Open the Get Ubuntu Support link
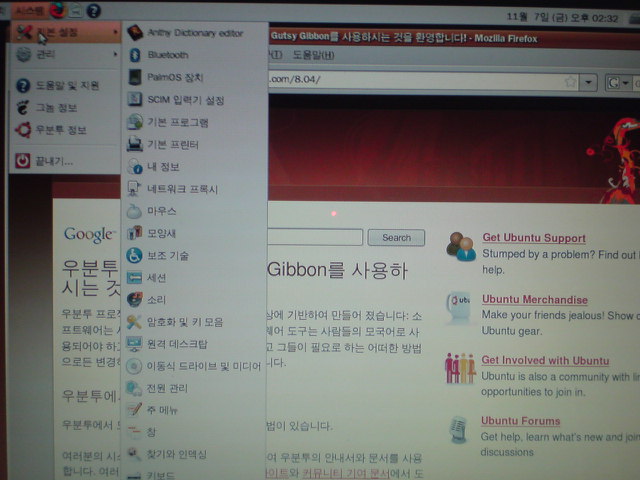 pos(534,238)
